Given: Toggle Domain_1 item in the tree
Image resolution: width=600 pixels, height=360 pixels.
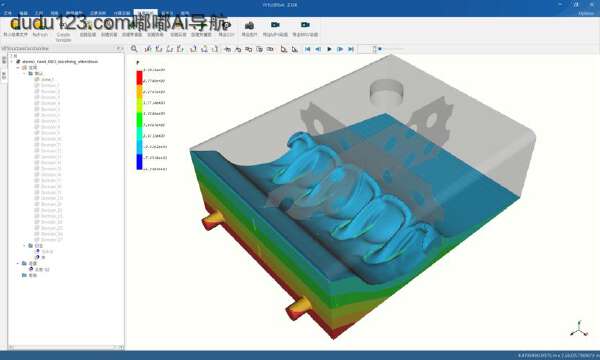Looking at the screenshot, I should click(x=47, y=80).
